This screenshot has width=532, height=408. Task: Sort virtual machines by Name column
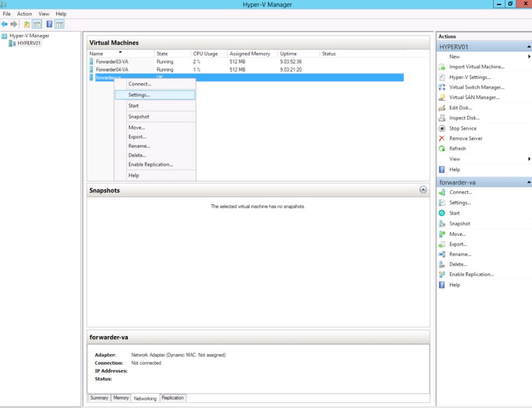pyautogui.click(x=120, y=54)
